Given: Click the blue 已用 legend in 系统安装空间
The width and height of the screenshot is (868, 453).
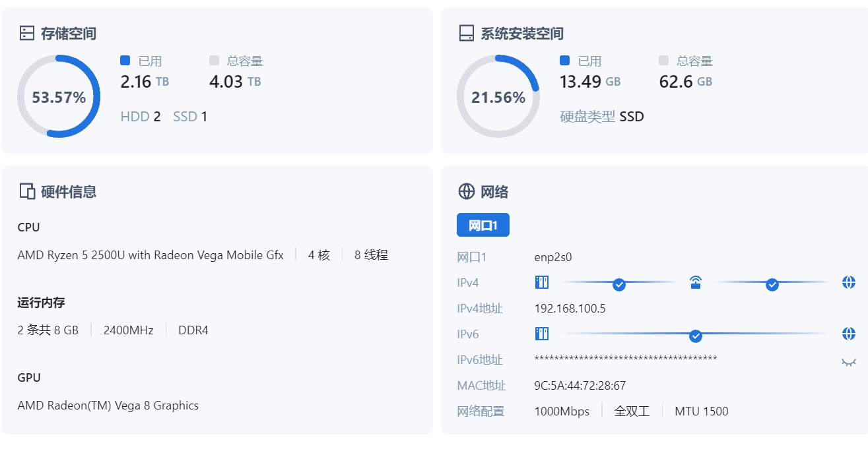Looking at the screenshot, I should [x=581, y=61].
